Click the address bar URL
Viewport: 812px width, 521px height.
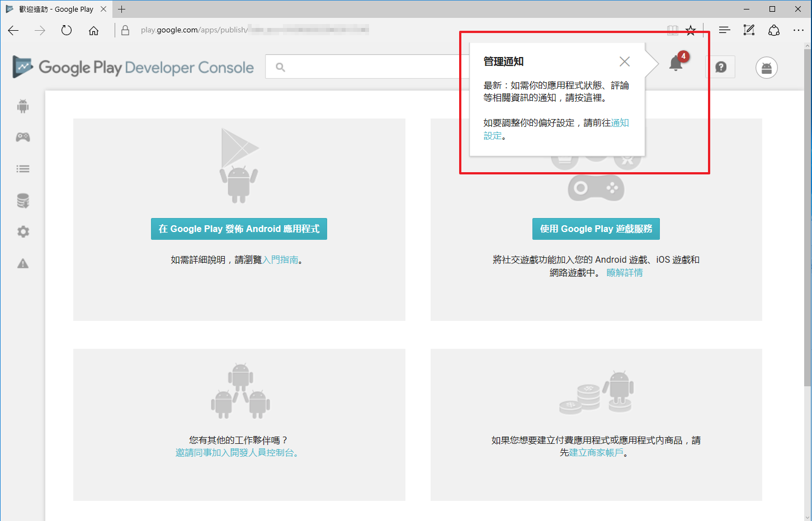255,30
